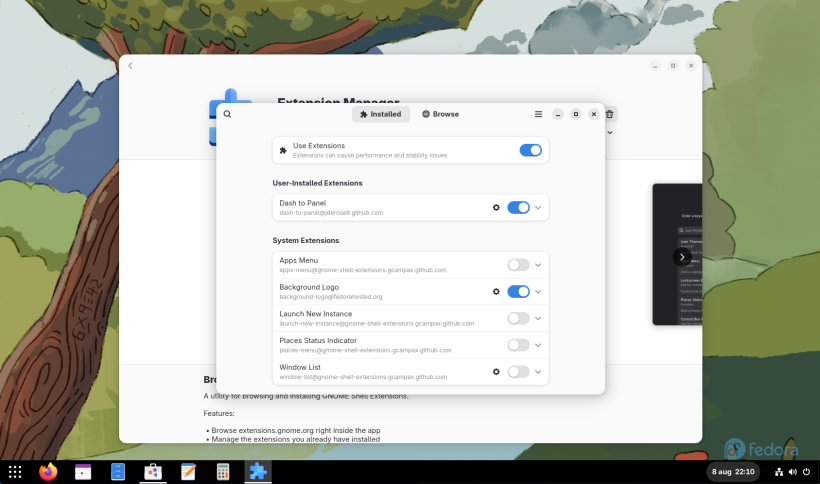The height and width of the screenshot is (484, 820).
Task: Click the System Extensions heading
Action: (306, 240)
